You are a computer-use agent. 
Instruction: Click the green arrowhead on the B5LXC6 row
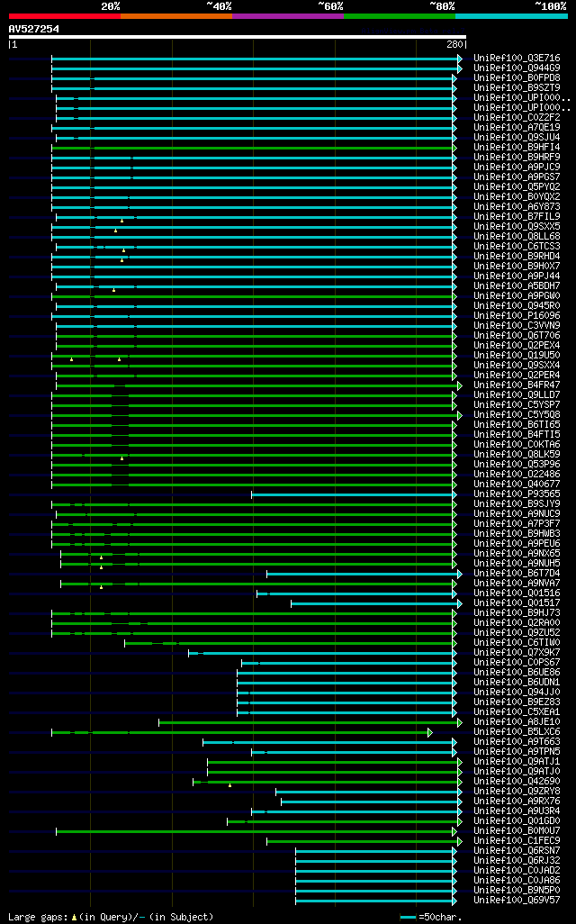pyautogui.click(x=430, y=732)
